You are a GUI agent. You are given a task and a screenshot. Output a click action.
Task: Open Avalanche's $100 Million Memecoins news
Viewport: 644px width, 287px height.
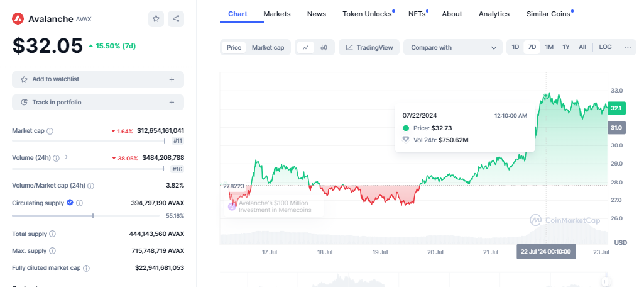(x=275, y=206)
